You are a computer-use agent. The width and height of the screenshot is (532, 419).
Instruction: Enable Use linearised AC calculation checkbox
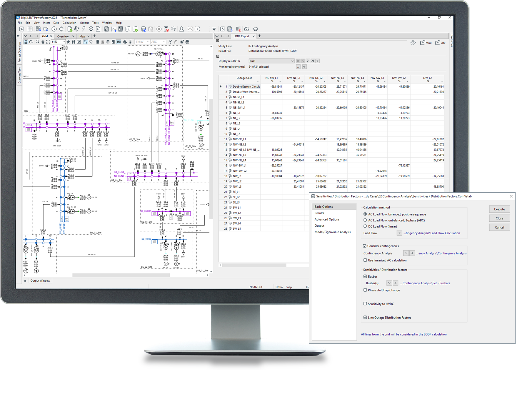(x=365, y=260)
